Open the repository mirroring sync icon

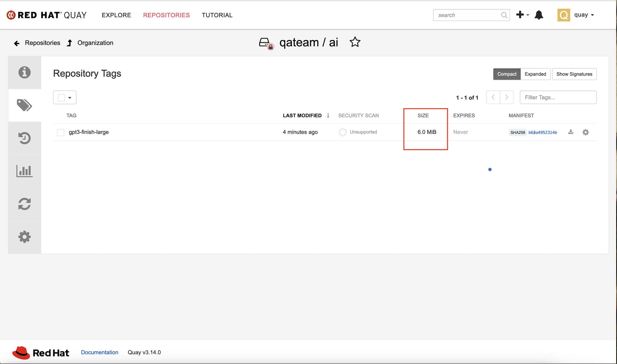point(24,204)
